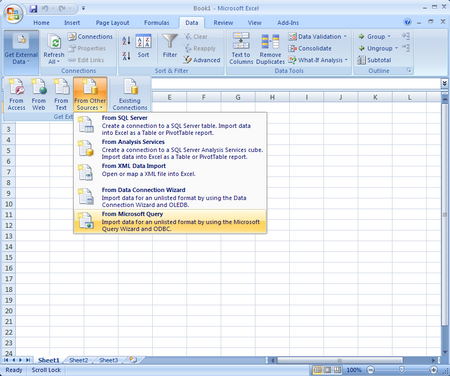Switch to the Insert tab
Image resolution: width=450 pixels, height=376 pixels.
[72, 23]
